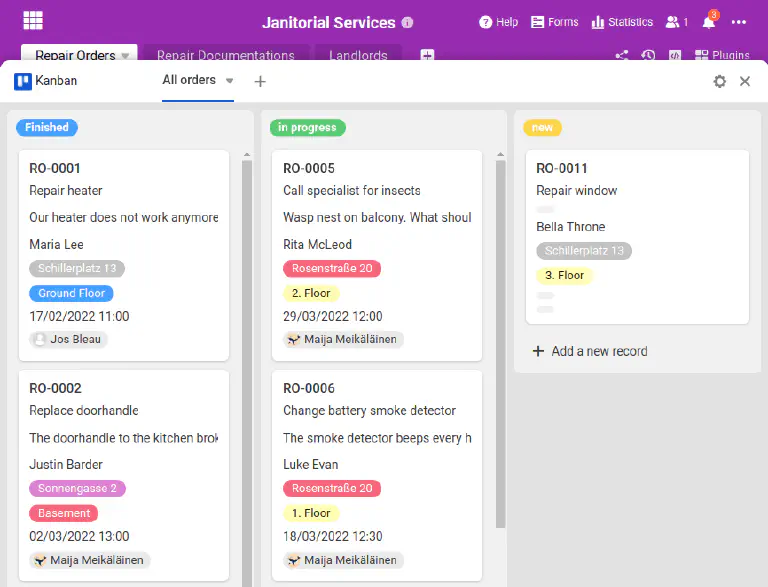Open the Plugins panel

[722, 55]
